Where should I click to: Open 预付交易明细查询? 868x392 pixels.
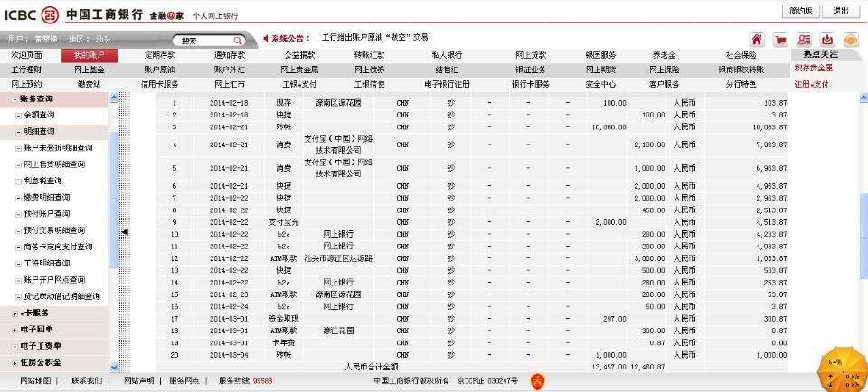54,230
